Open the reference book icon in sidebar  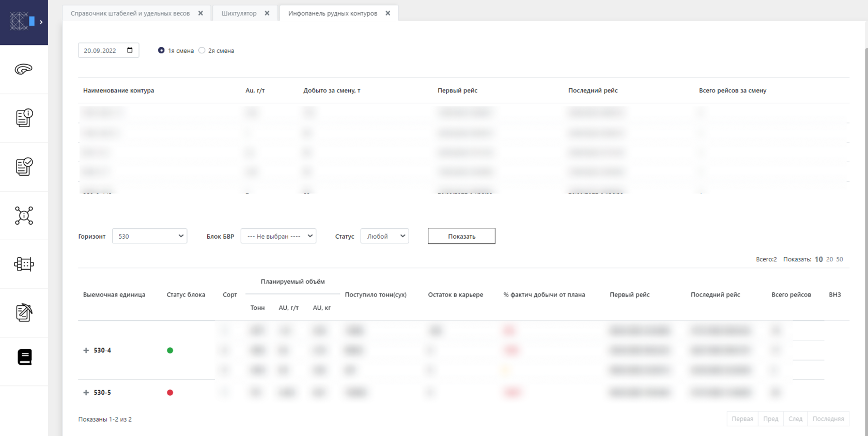[x=24, y=357]
